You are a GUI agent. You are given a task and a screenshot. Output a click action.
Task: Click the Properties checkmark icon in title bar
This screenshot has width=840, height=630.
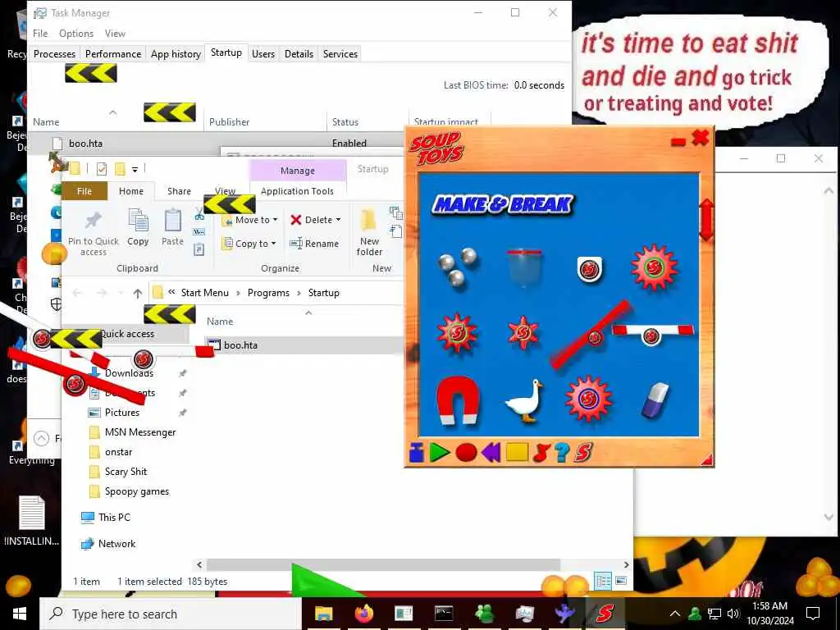102,169
